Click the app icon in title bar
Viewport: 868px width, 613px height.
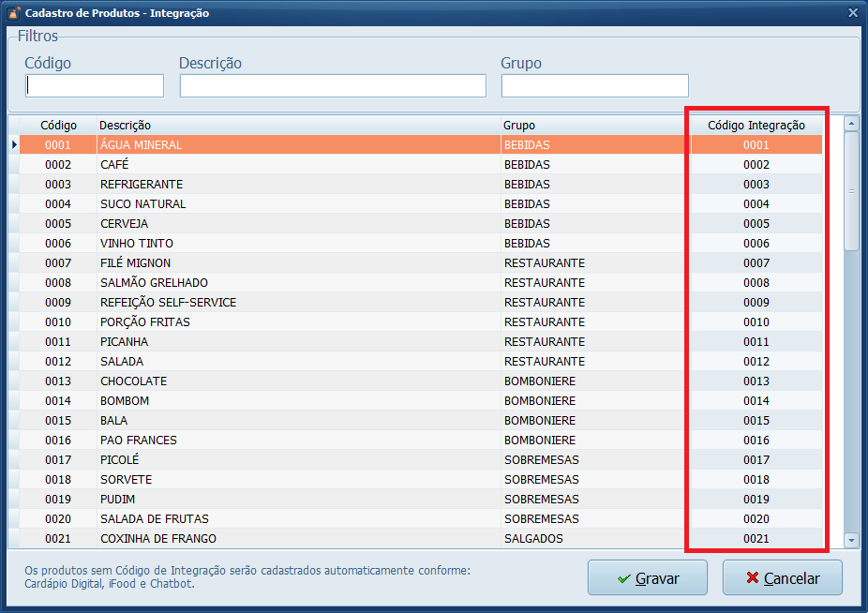[x=14, y=13]
